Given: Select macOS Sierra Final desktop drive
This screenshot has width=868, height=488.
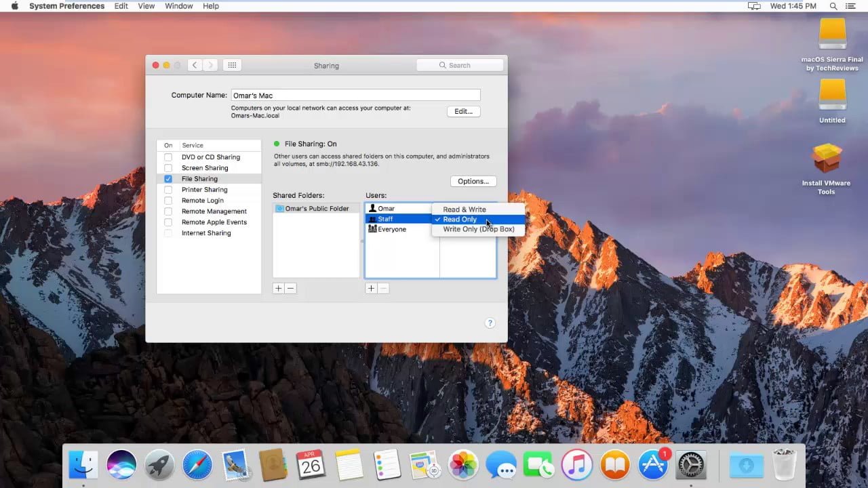Looking at the screenshot, I should click(832, 45).
